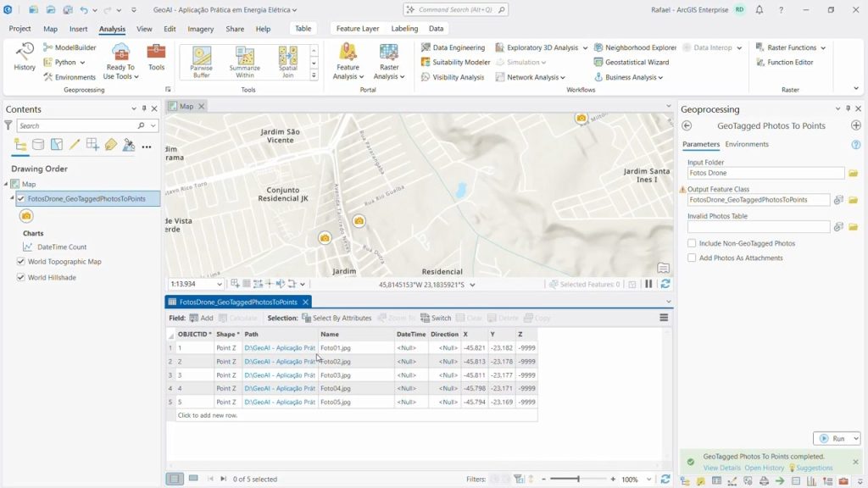This screenshot has width=868, height=488.
Task: Expand Exploratory 3D Analysis dropdown
Action: tap(585, 48)
